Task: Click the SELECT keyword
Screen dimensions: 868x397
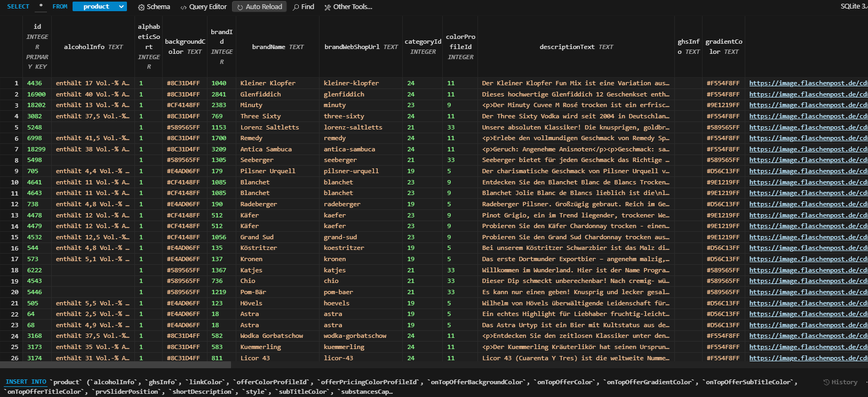Action: (18, 6)
